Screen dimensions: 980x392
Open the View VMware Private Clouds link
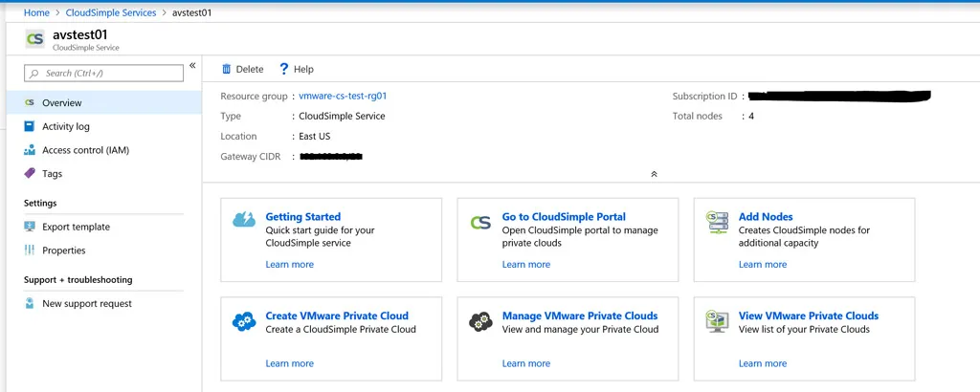point(809,316)
